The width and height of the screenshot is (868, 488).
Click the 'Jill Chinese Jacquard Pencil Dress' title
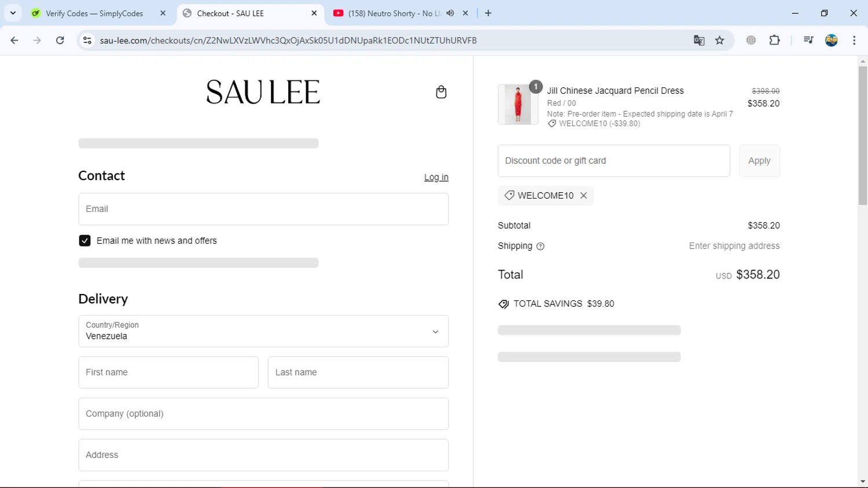(615, 91)
